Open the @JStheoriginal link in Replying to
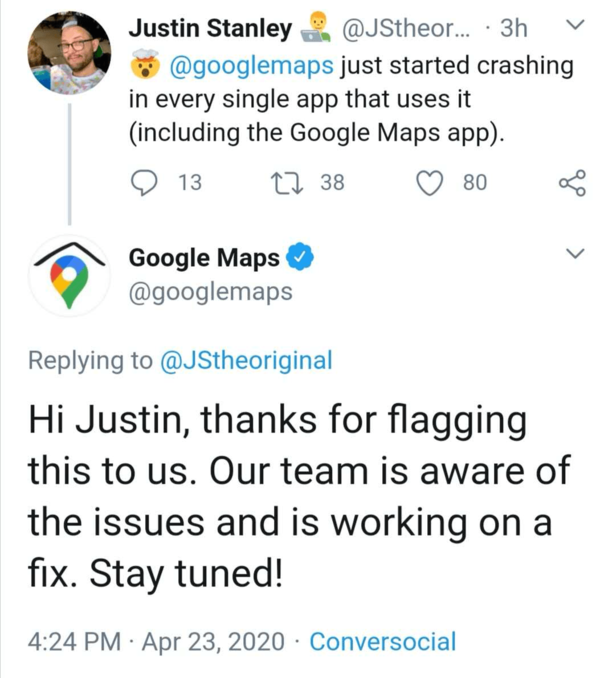 point(245,361)
